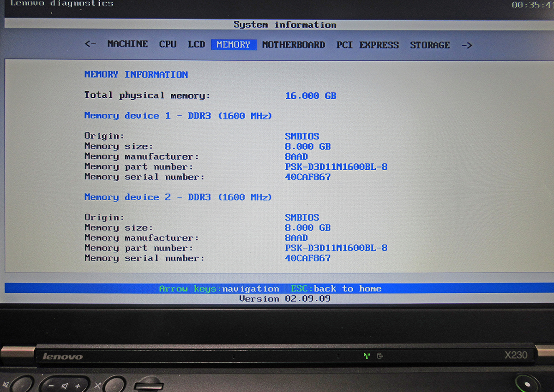This screenshot has width=554, height=392.
Task: Click the volume down and up rocker
Action: coord(65,385)
